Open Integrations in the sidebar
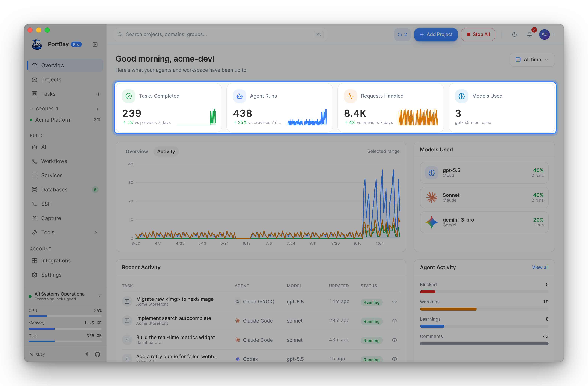 pyautogui.click(x=65, y=261)
